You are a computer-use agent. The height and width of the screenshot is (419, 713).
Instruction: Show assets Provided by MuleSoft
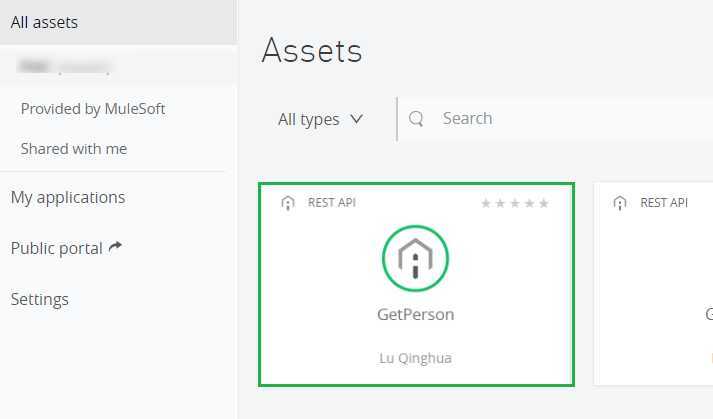coord(93,109)
